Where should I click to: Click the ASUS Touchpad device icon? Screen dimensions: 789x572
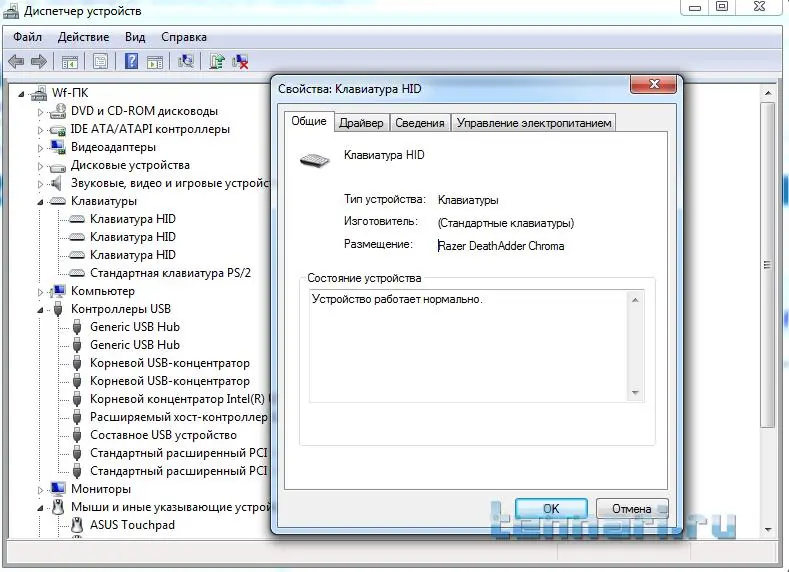click(77, 525)
